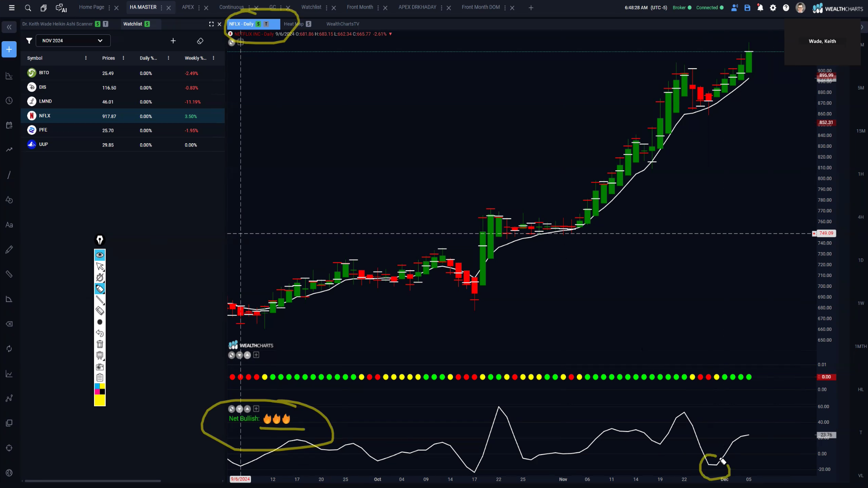Select UUP row in watchlist
This screenshot has height=488, width=868.
pyautogui.click(x=123, y=145)
